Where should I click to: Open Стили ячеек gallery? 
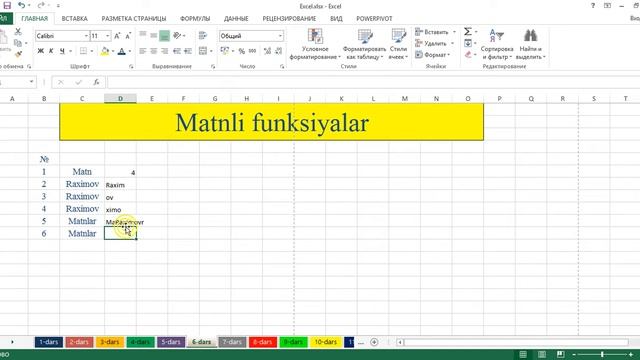398,44
